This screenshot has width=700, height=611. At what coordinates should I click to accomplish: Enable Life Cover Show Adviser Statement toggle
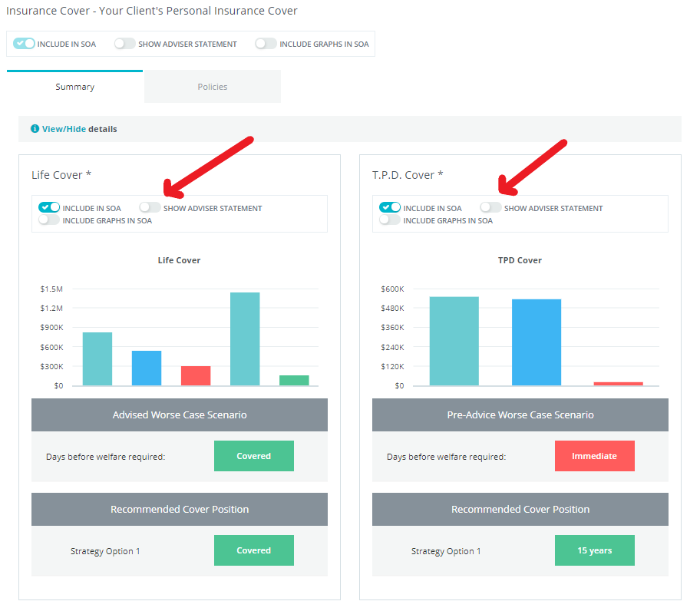point(150,208)
